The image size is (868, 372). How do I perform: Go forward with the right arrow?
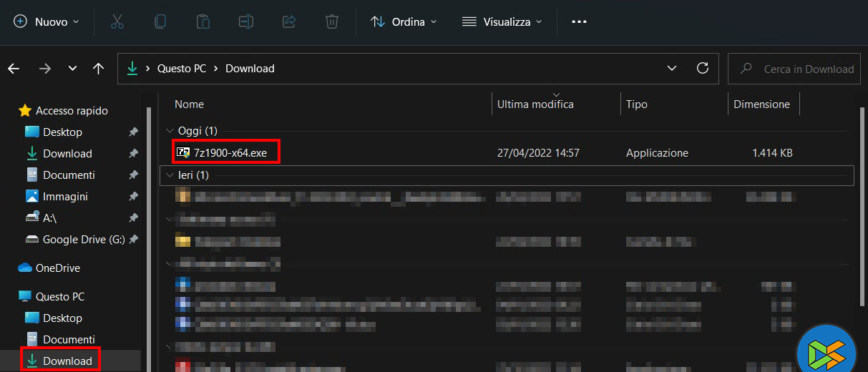click(x=45, y=69)
